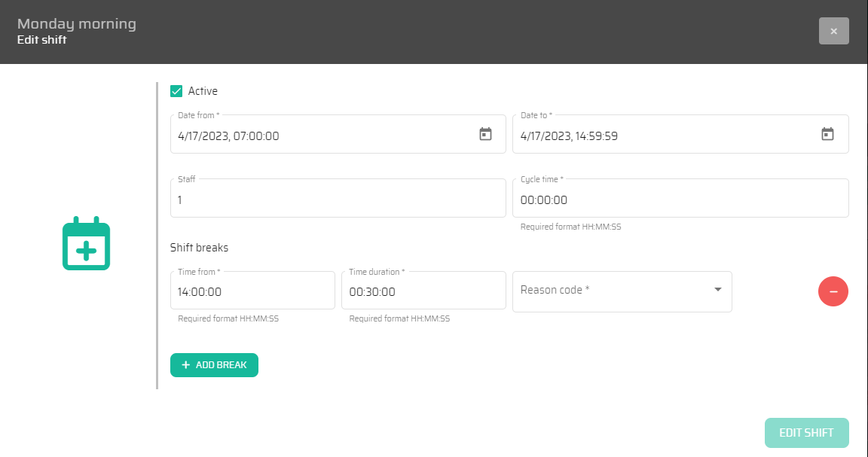Open the Date from calendar picker icon

485,134
